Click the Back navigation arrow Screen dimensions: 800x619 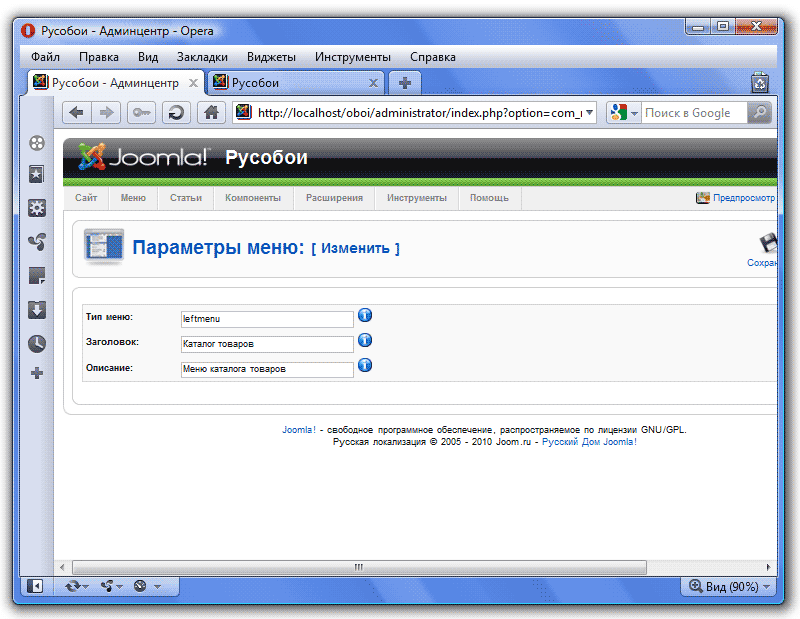(76, 113)
